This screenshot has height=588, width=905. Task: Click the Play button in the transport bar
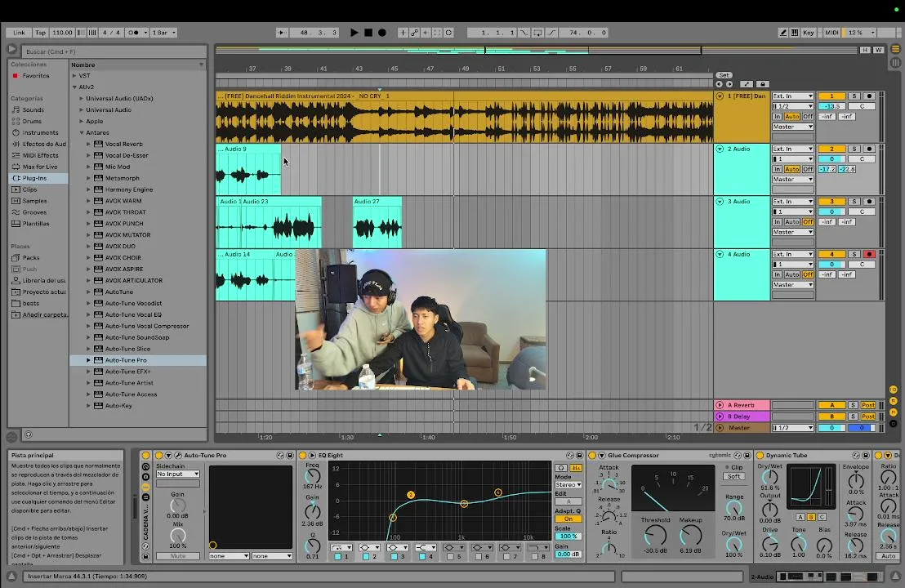click(354, 33)
